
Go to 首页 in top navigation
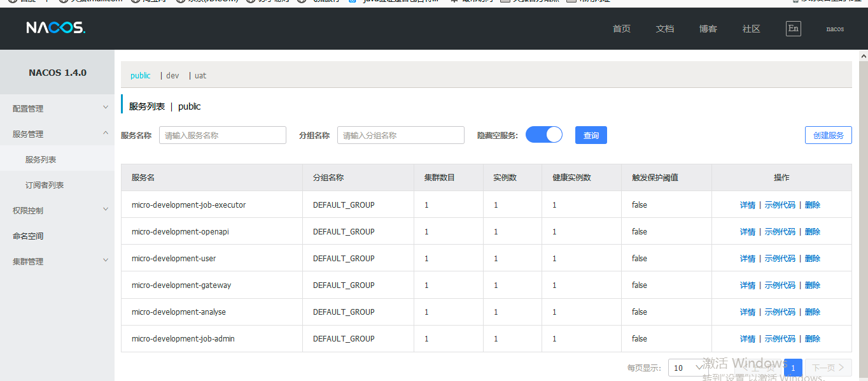pos(622,29)
